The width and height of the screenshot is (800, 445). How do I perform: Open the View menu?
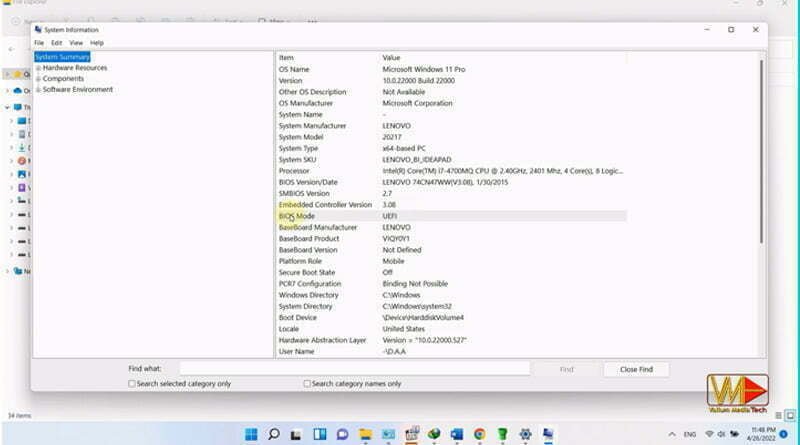[76, 43]
